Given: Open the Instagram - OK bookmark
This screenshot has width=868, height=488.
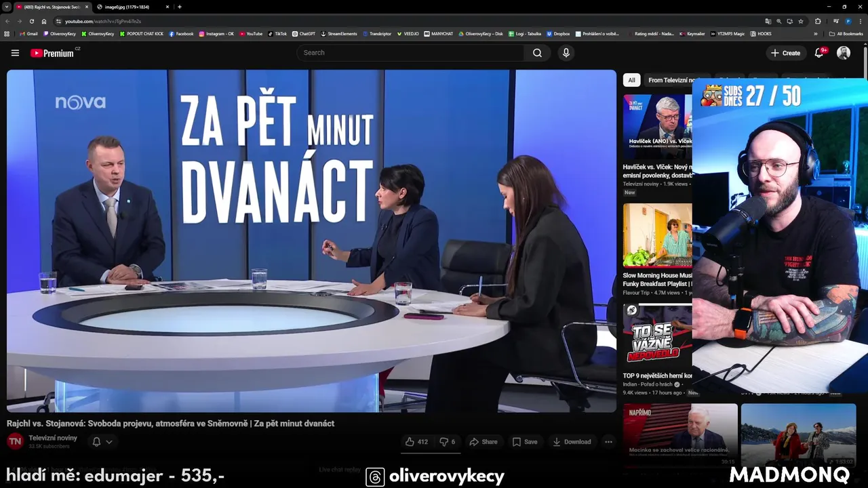Looking at the screenshot, I should (x=216, y=33).
